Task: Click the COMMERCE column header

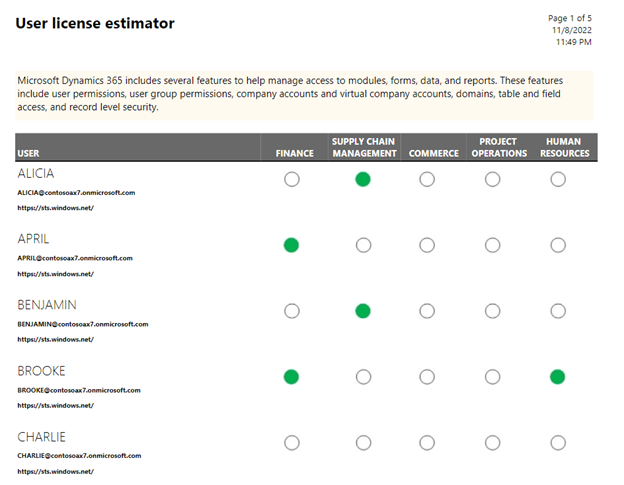Action: [x=434, y=154]
